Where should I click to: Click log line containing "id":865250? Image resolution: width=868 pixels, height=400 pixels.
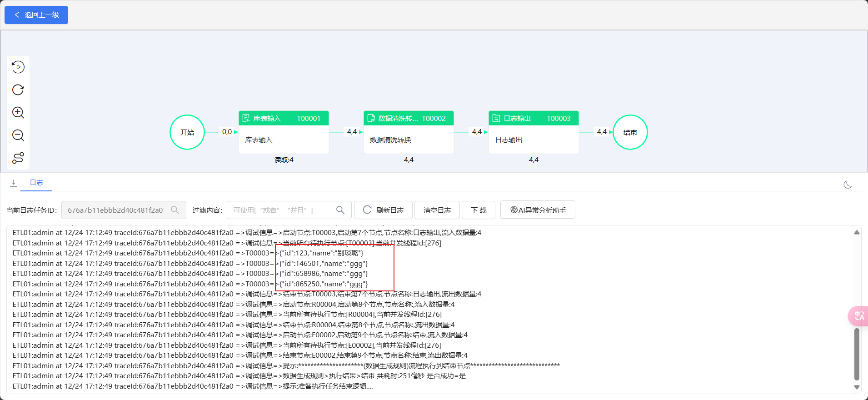190,284
